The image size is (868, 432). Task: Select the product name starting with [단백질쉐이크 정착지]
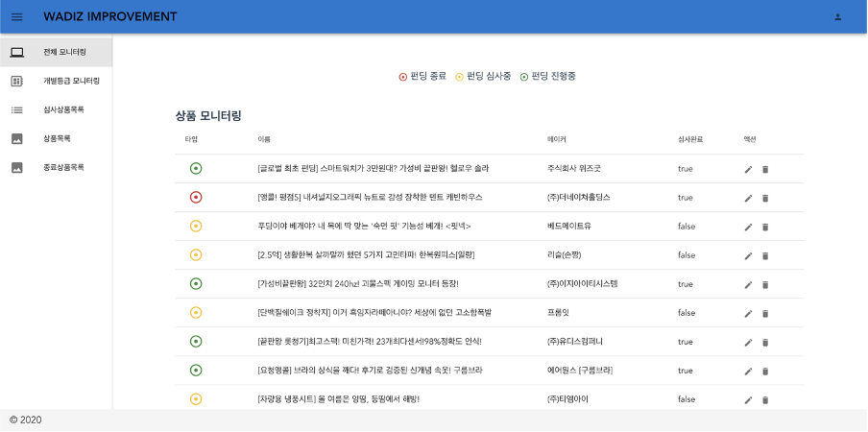tap(374, 313)
